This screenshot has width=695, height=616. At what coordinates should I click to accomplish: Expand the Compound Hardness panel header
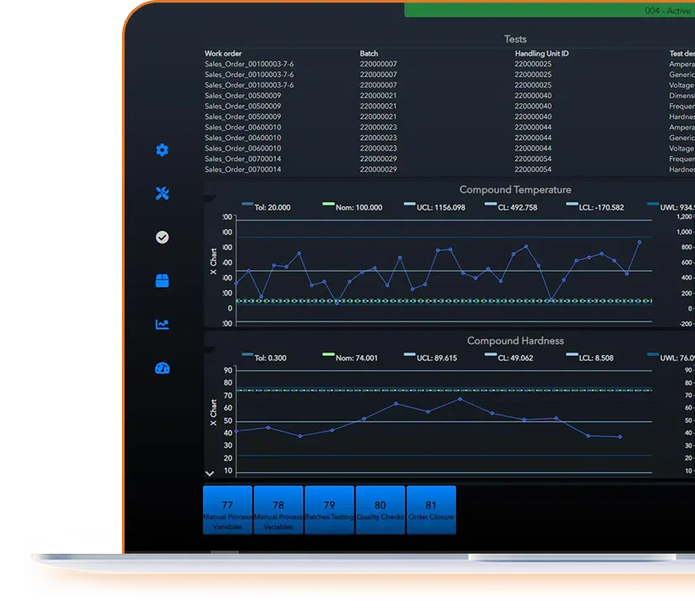515,341
